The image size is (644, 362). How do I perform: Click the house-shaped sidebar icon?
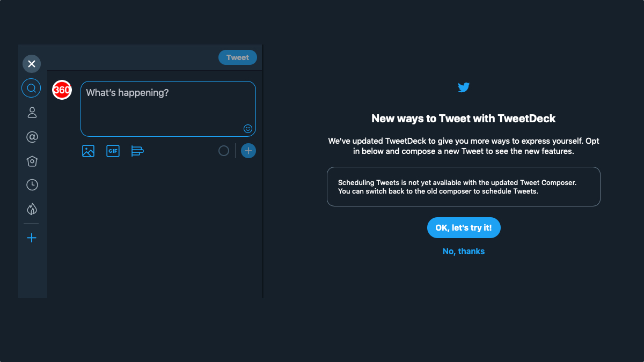point(32,161)
